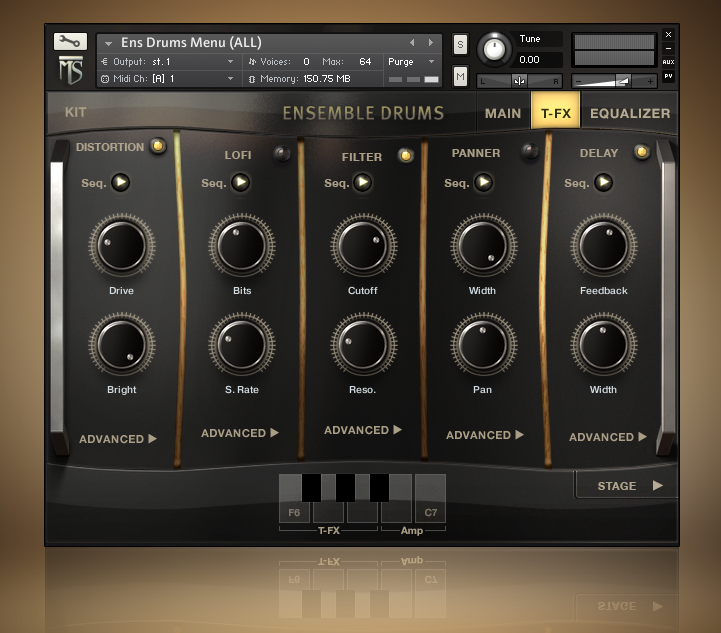Toggle AUX sends panel
The height and width of the screenshot is (633, 721).
click(668, 62)
